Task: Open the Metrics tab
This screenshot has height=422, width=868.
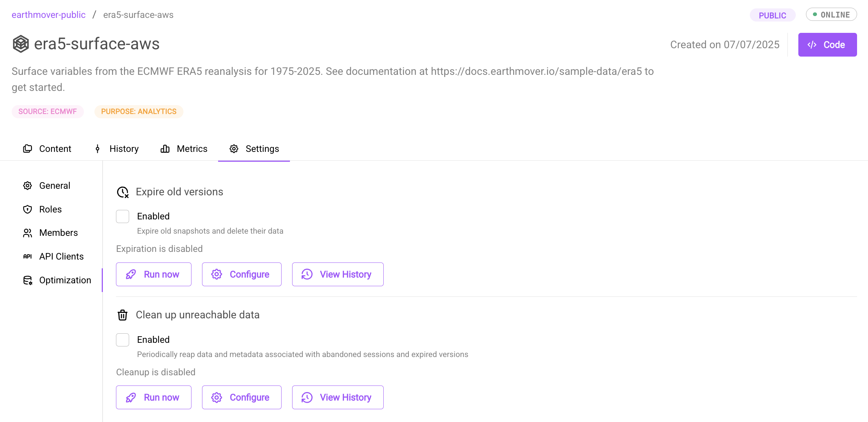Action: pyautogui.click(x=184, y=149)
